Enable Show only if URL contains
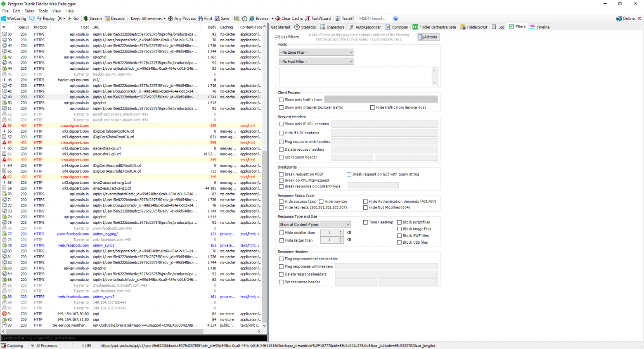The image size is (644, 349). (281, 124)
